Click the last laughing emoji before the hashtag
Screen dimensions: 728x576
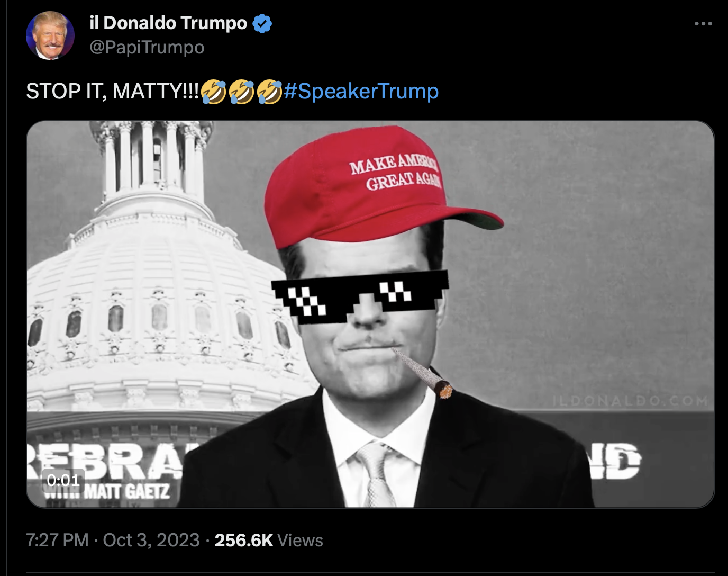pos(269,92)
